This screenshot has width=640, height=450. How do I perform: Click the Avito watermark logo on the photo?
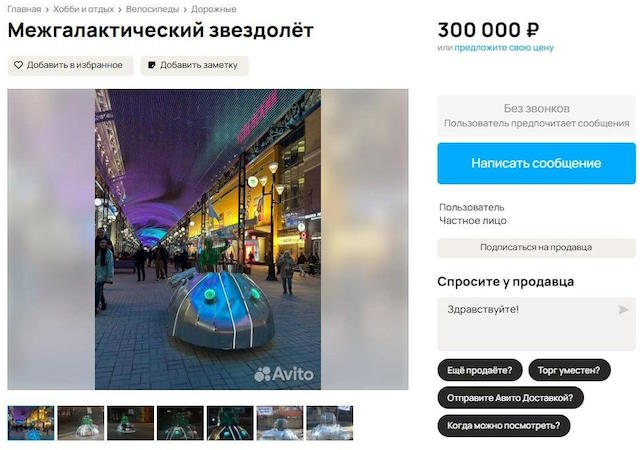[284, 374]
